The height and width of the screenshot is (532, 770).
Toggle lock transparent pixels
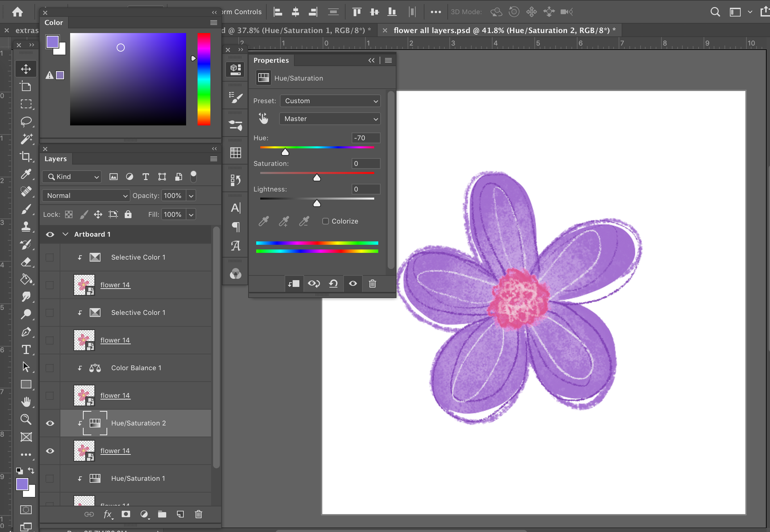pos(69,214)
